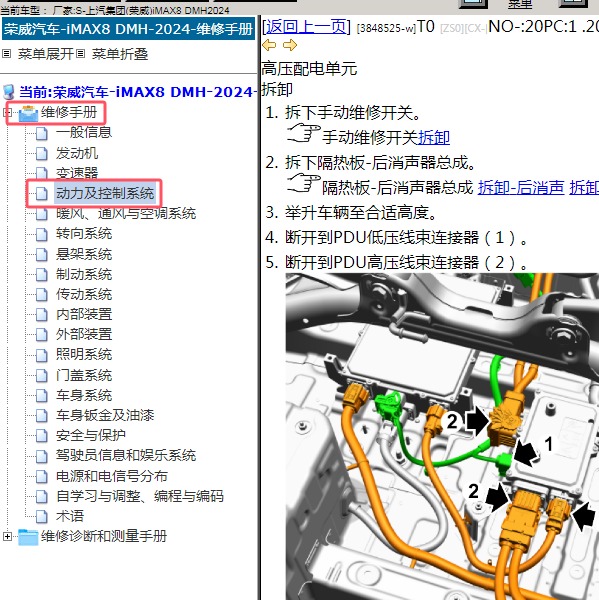599x600 pixels.
Task: Click the page icon beside 变速器
Action: pyautogui.click(x=42, y=173)
